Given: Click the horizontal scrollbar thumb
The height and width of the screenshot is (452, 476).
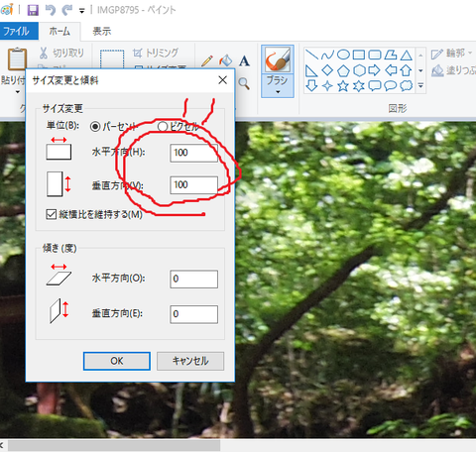Looking at the screenshot, I should (x=114, y=445).
